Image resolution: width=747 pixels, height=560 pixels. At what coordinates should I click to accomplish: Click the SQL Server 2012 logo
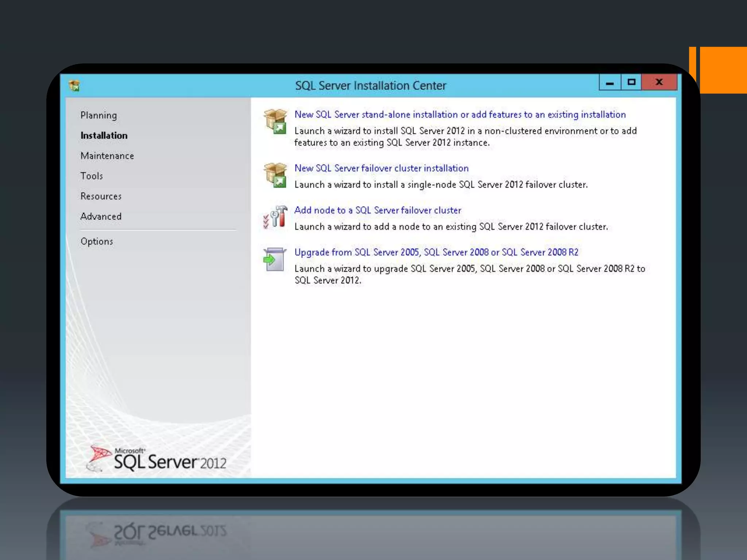pos(157,459)
